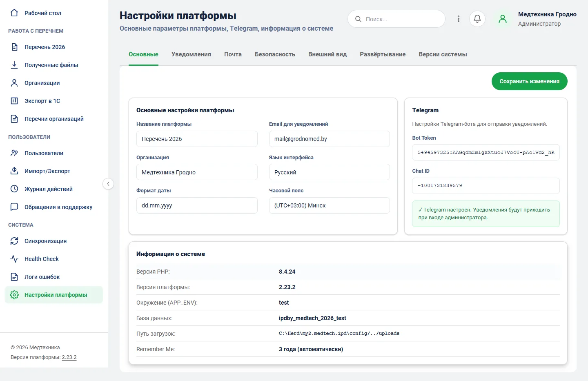Click the pulse icon beside Health Check
Image resolution: width=588 pixels, height=381 pixels.
pyautogui.click(x=14, y=259)
